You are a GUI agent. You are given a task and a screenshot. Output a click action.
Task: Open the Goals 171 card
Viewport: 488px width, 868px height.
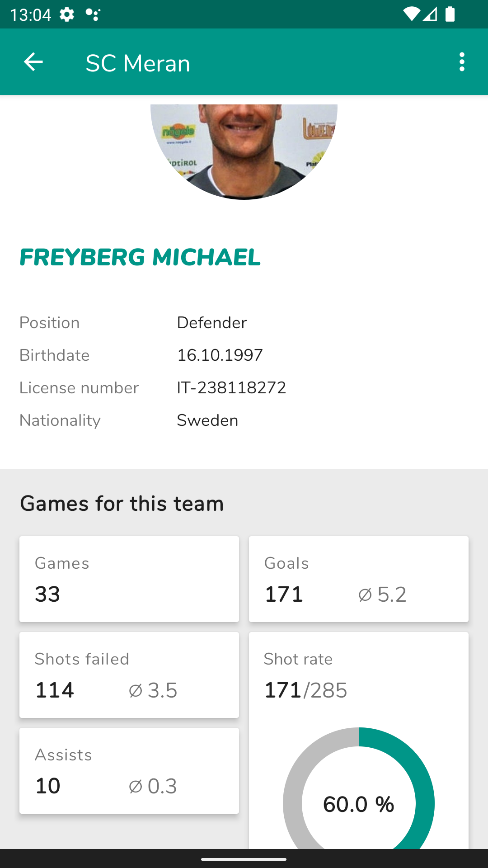coord(359,579)
